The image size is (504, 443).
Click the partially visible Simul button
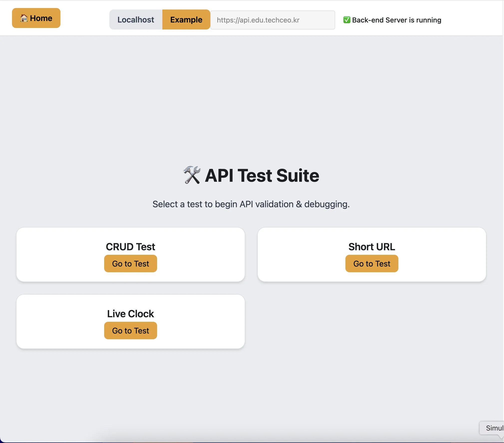pyautogui.click(x=493, y=428)
